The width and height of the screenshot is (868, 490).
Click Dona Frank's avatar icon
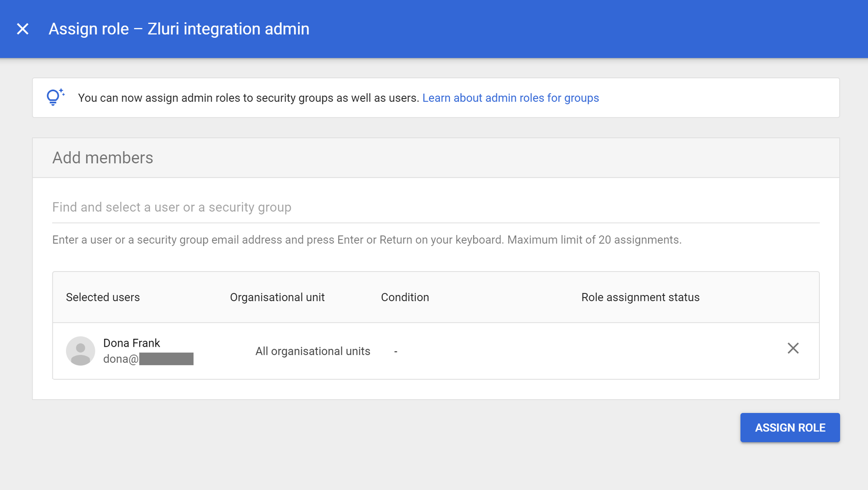tap(80, 351)
